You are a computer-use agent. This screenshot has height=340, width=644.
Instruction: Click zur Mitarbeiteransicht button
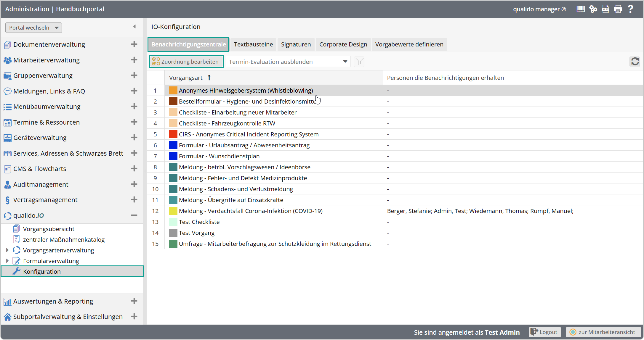[603, 332]
